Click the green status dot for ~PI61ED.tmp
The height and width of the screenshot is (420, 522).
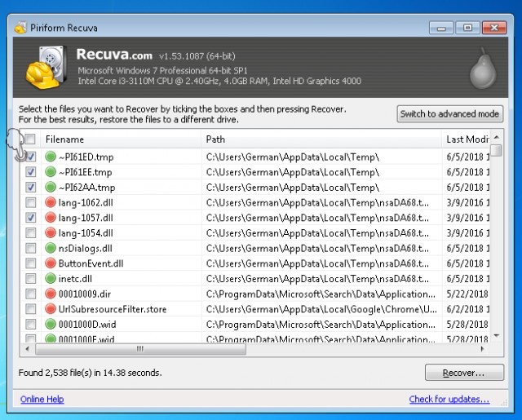pyautogui.click(x=51, y=157)
